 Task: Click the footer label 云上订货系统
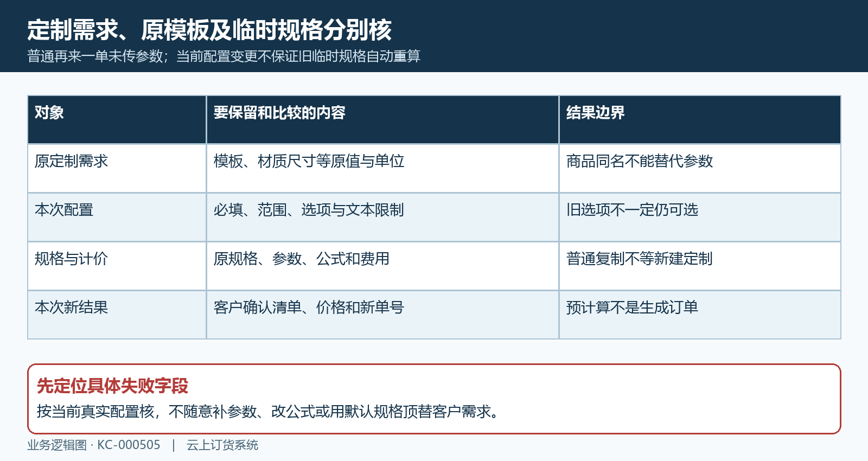tap(222, 445)
